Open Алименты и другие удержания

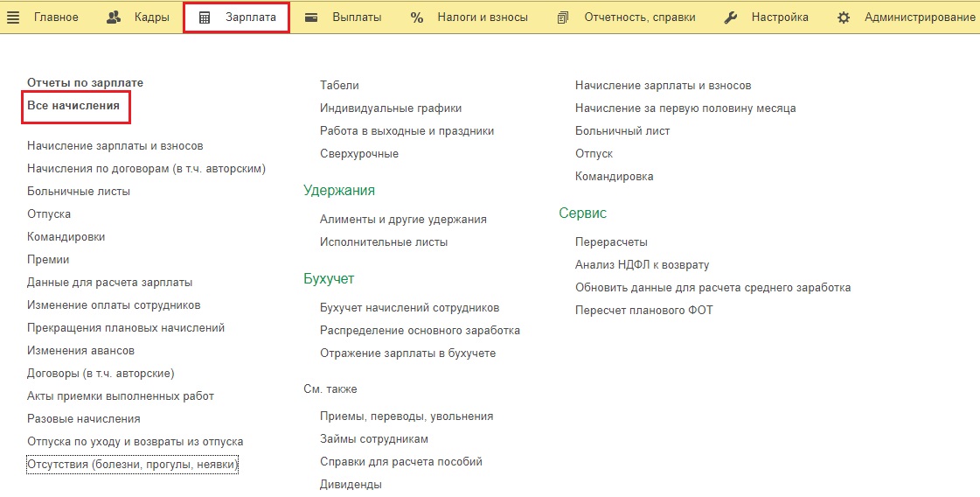click(403, 219)
